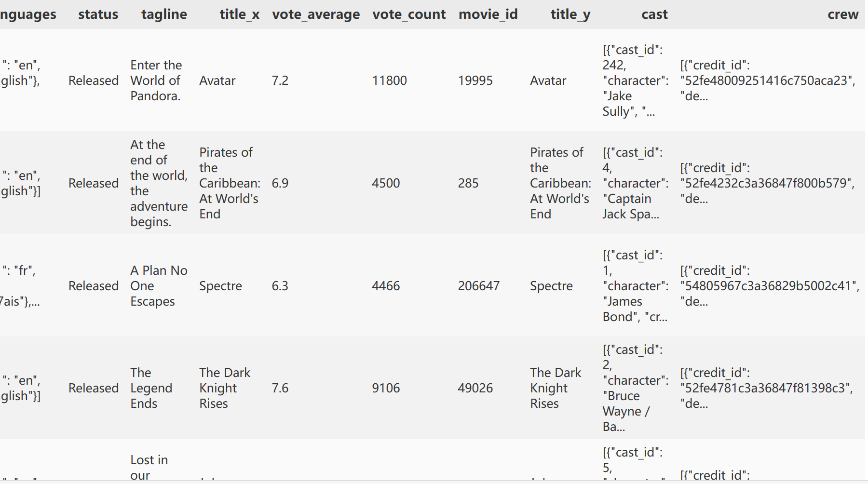Click the tagline column header
This screenshot has height=484, width=868.
[164, 14]
